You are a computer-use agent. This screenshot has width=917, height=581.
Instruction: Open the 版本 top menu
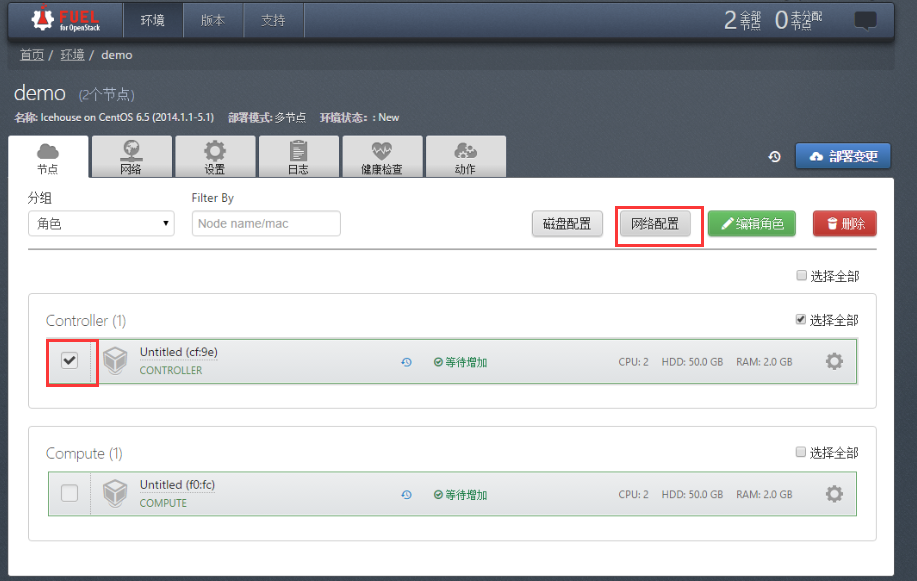[213, 20]
